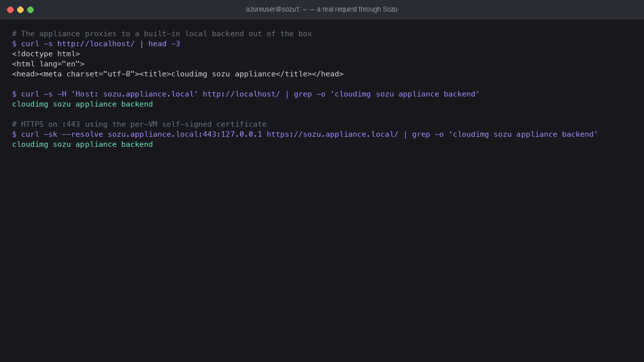Click the '<head><meta charset' output line
This screenshot has width=644, height=362.
tap(178, 74)
